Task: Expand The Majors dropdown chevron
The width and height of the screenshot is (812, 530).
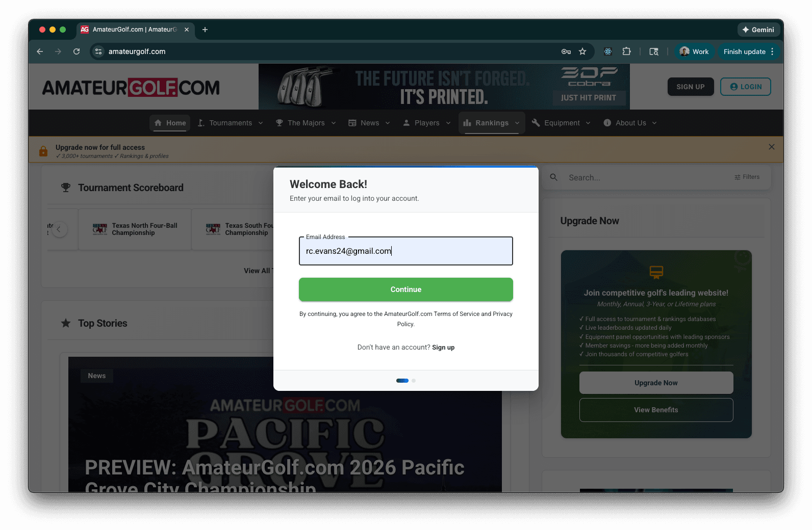Action: 334,123
